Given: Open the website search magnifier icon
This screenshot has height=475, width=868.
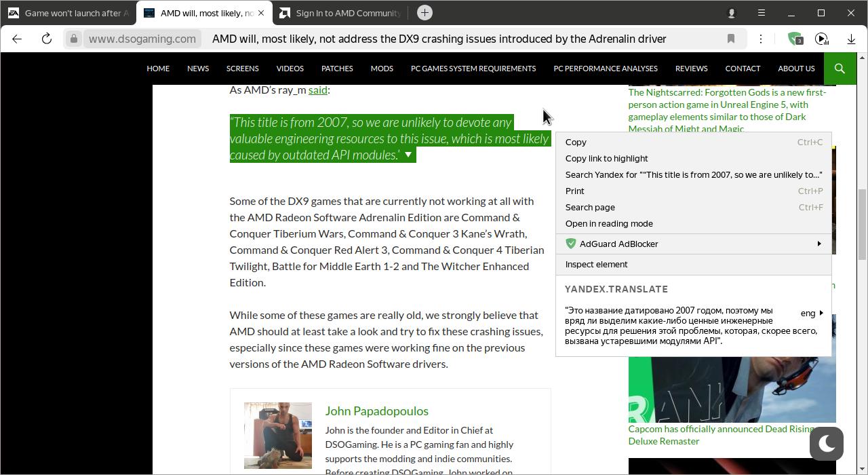Looking at the screenshot, I should click(840, 69).
